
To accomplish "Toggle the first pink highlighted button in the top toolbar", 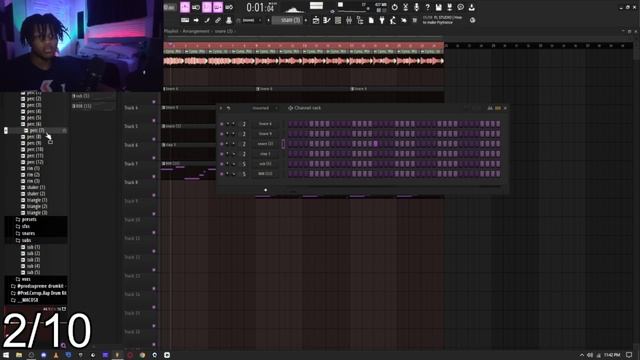I will (x=185, y=7).
